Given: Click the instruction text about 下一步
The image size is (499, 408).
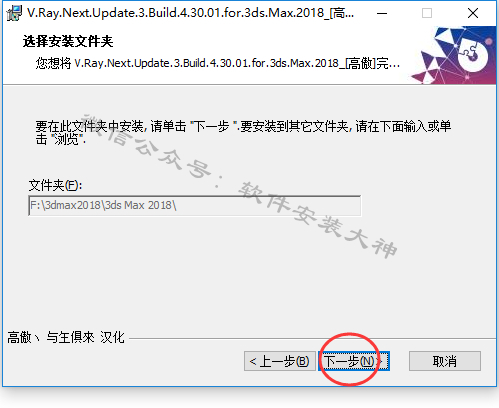Looking at the screenshot, I should (243, 133).
